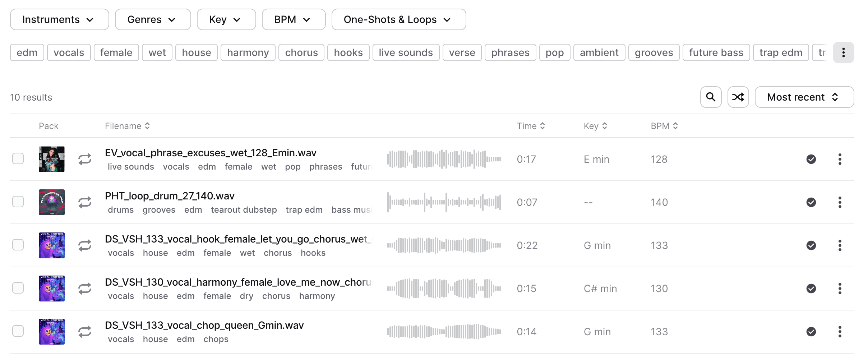Open the Most recent sort dropdown

804,97
